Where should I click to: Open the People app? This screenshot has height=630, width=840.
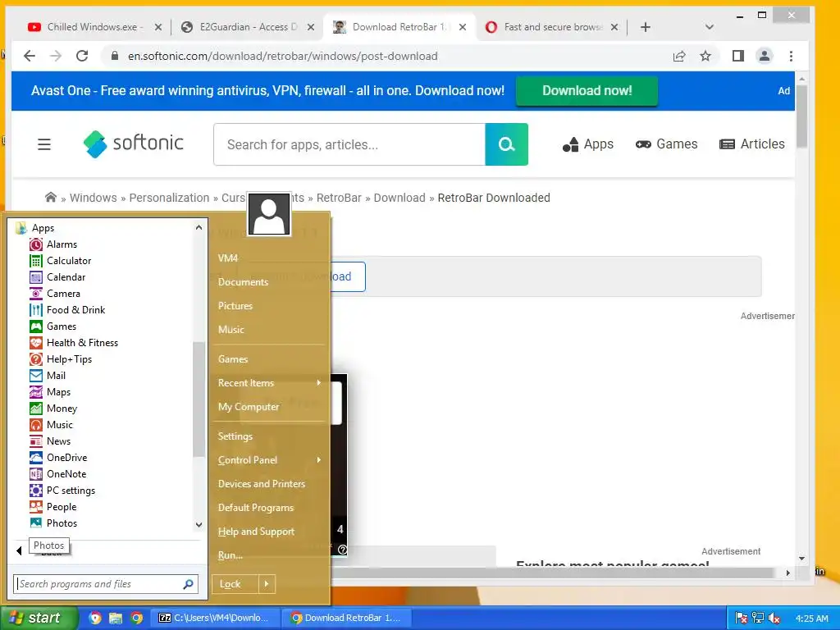[61, 507]
